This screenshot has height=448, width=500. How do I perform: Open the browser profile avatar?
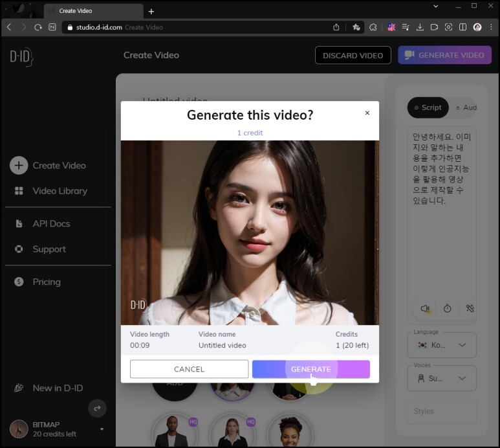[x=477, y=27]
